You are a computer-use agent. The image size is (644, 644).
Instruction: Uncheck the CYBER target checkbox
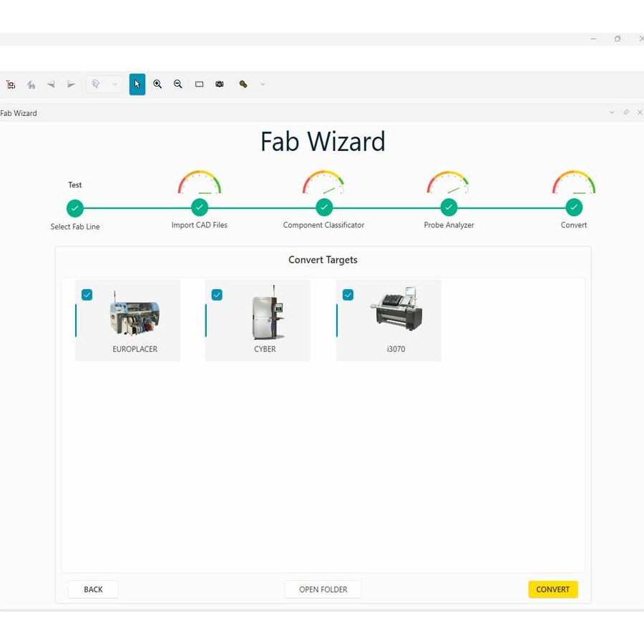click(217, 295)
